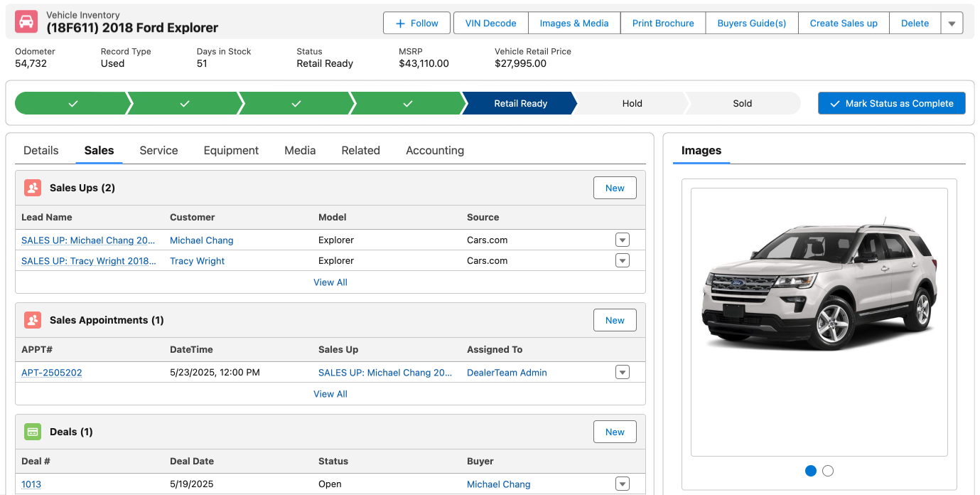Open lead SALES UP: Michael Chang in Sales Ups
This screenshot has width=980, height=495.
89,240
